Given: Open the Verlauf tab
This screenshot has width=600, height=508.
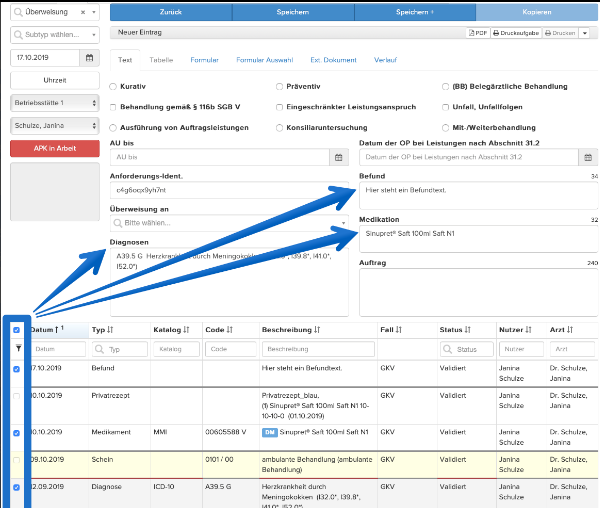Looking at the screenshot, I should 385,60.
